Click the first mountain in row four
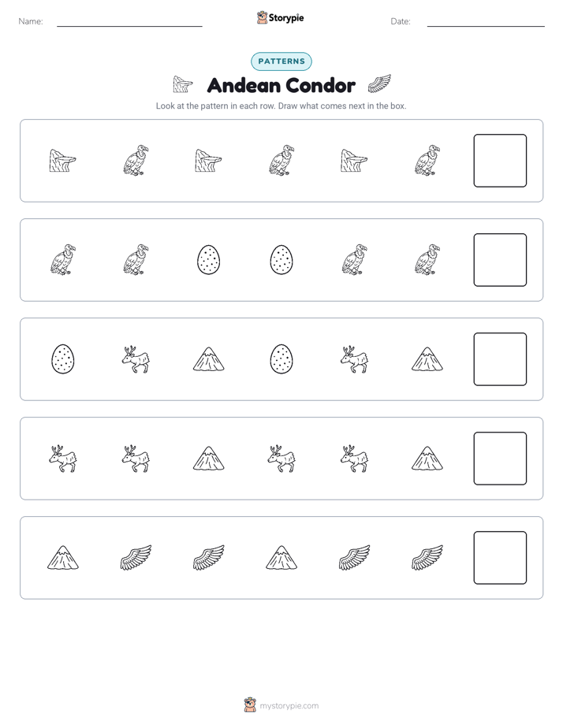Screen dimensions: 563x728 209,459
